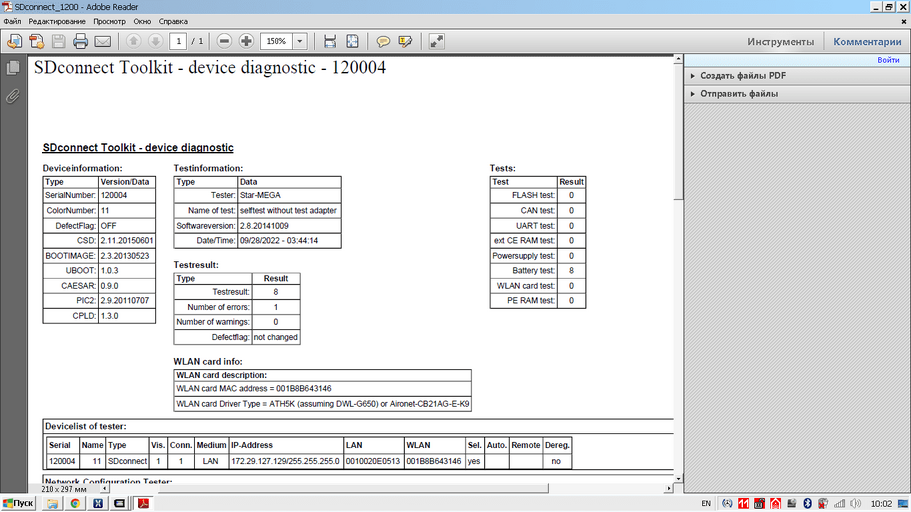This screenshot has height=512, width=911.
Task: Zoom out with the minus icon
Action: [224, 41]
